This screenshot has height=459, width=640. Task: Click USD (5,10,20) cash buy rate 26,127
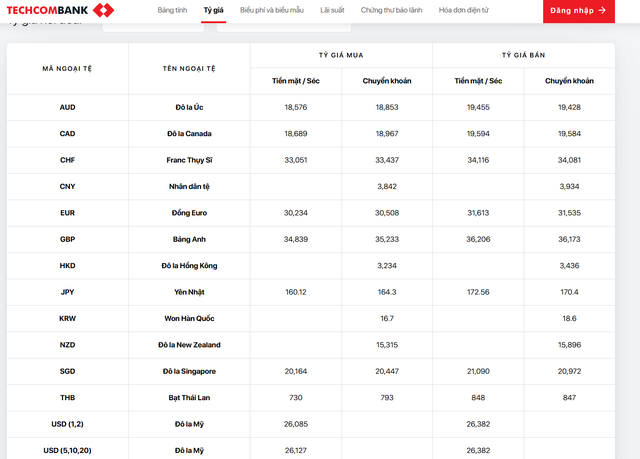[x=296, y=450]
